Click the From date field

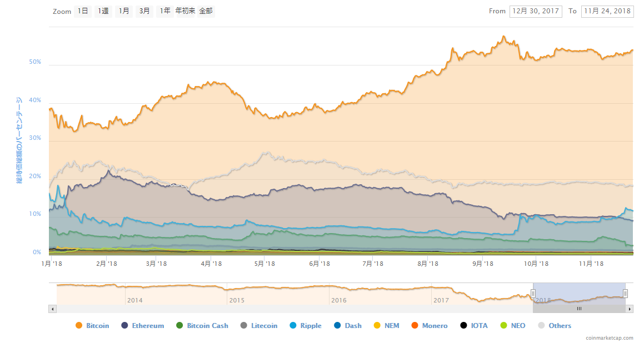click(x=535, y=11)
